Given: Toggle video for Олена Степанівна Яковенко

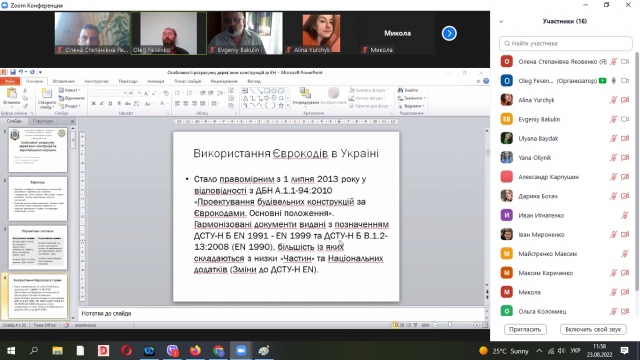Looking at the screenshot, I should 625,62.
